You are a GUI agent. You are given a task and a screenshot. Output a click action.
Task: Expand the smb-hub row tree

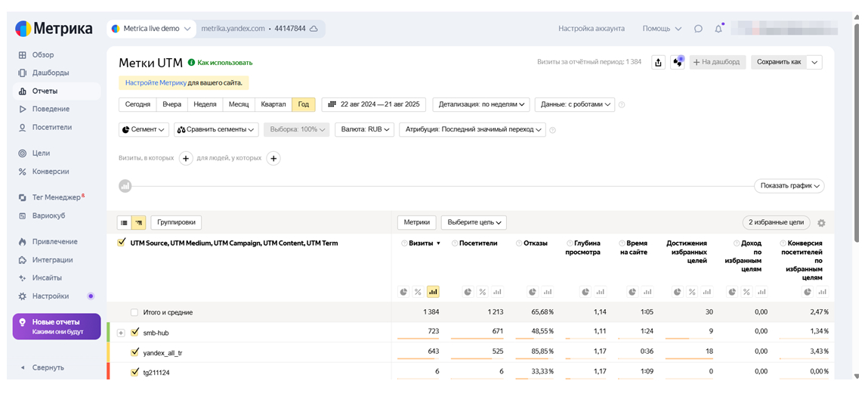121,333
